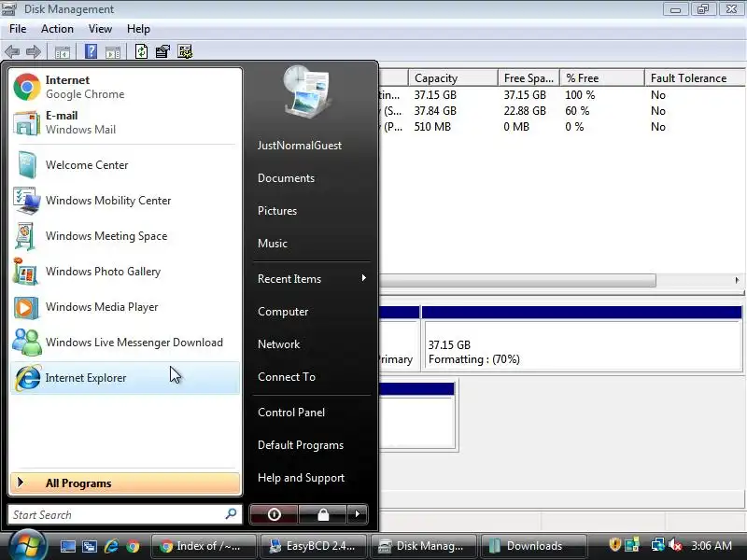
Task: Click the lock button in Start menu
Action: tap(323, 514)
